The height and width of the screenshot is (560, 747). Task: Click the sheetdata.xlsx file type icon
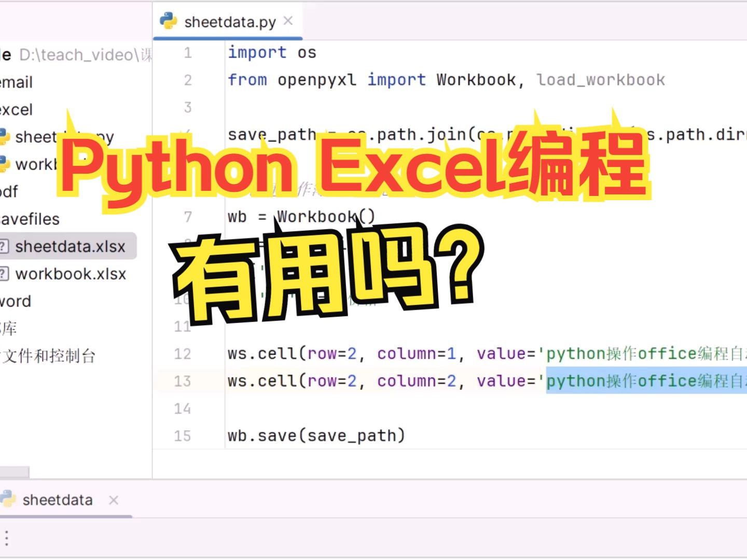(x=4, y=246)
